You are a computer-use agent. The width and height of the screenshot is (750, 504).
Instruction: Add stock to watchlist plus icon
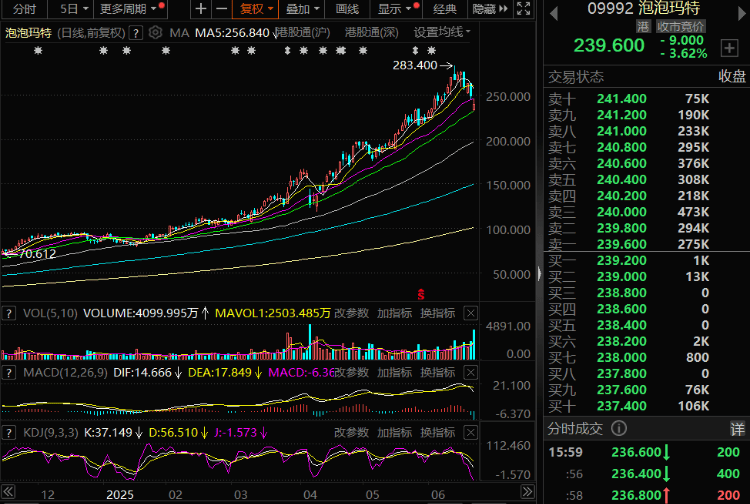729,48
